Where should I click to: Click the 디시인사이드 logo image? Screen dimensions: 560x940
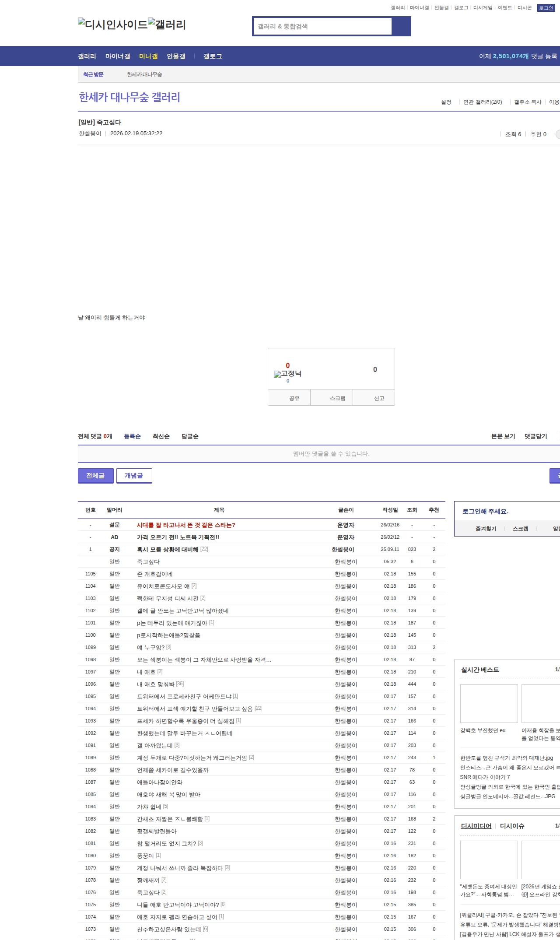(x=112, y=25)
